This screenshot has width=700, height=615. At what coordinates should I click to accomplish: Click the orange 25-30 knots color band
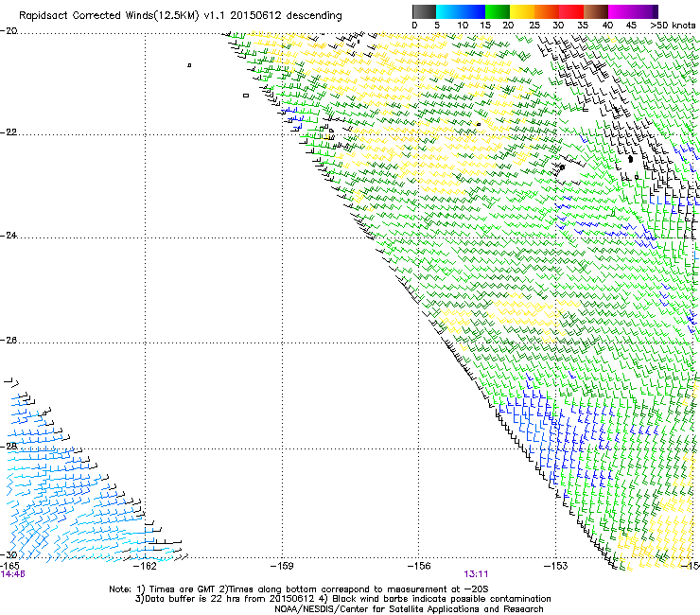[547, 11]
